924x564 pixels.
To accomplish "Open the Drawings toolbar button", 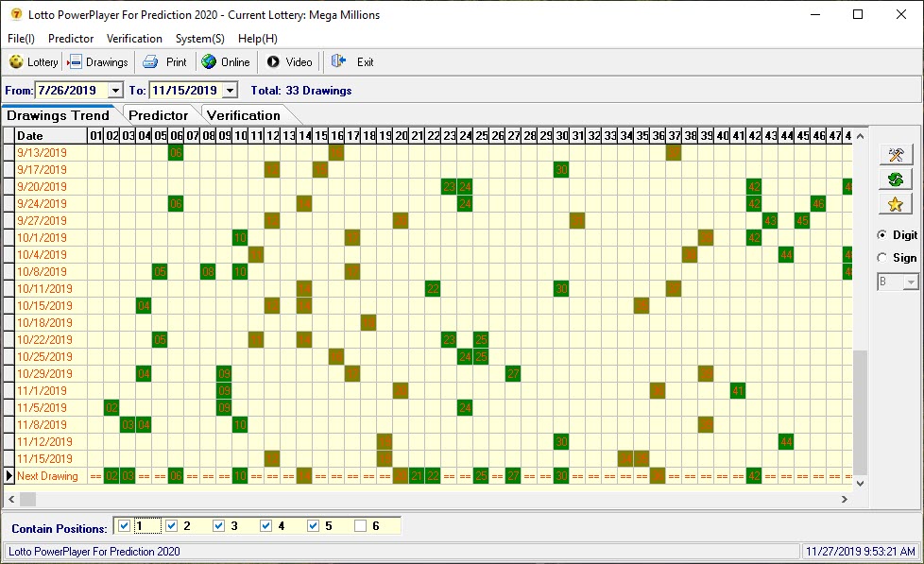I will [98, 62].
